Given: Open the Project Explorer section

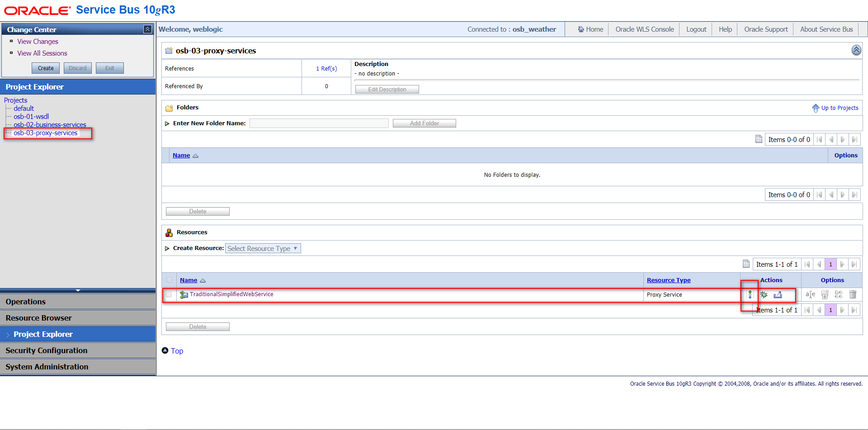Looking at the screenshot, I should point(78,334).
